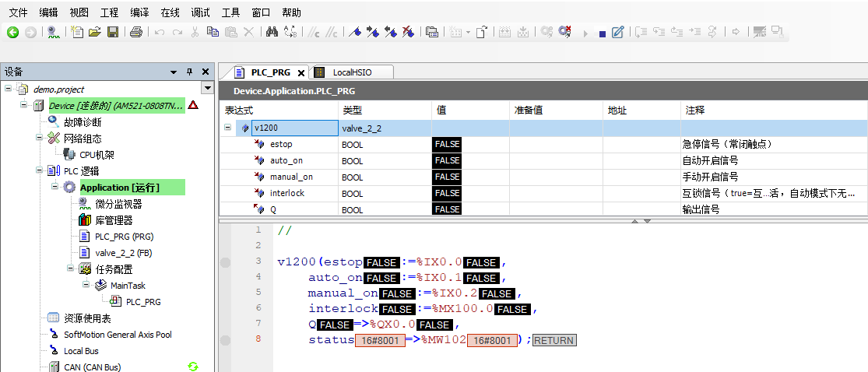The height and width of the screenshot is (372, 868).
Task: Click the green back navigation arrow
Action: [12, 32]
